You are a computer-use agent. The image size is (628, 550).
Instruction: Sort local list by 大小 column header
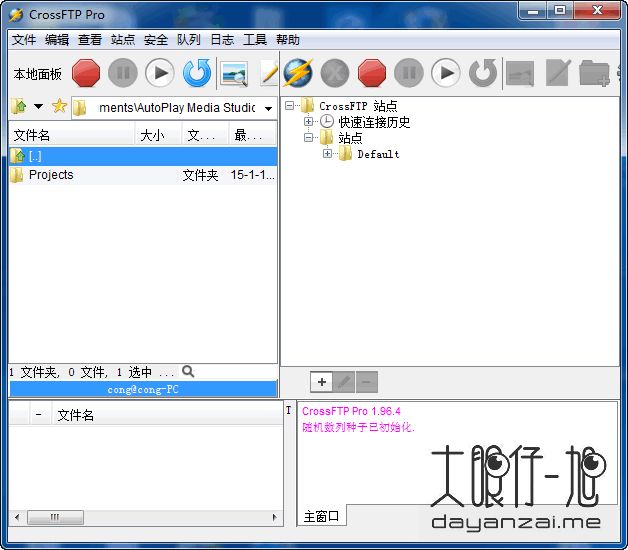159,135
